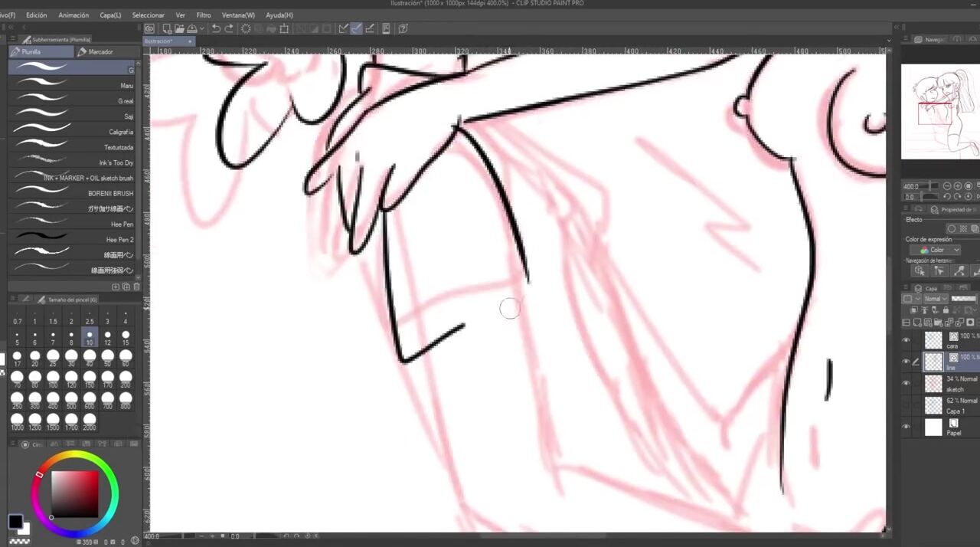Delete sub tool using the trash icon
The width and height of the screenshot is (980, 547).
137,287
